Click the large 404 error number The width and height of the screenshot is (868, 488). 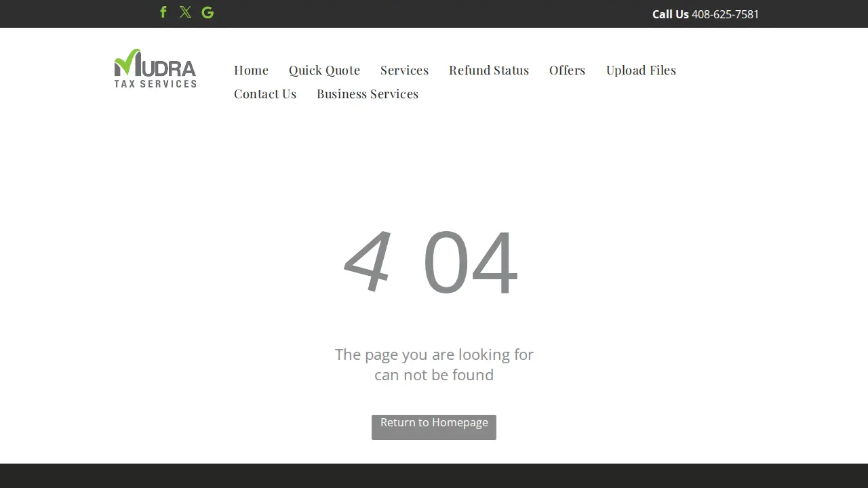[x=431, y=262]
